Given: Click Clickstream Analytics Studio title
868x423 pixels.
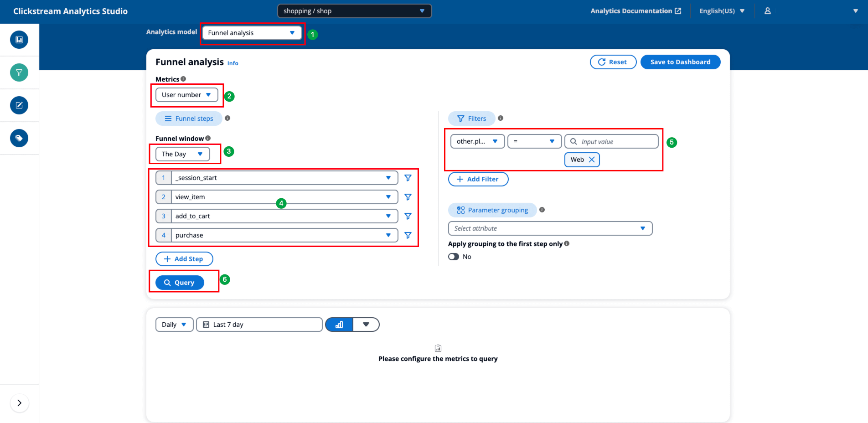Looking at the screenshot, I should pyautogui.click(x=70, y=11).
